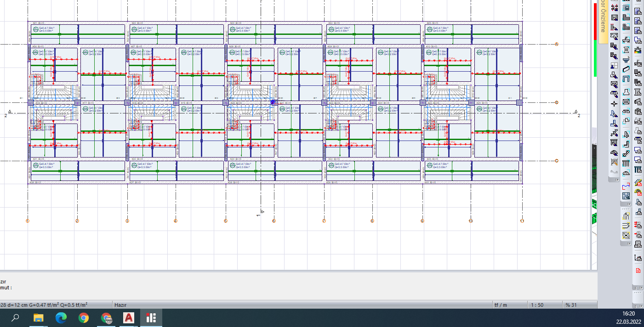
Task: Click the four-point cross node icon
Action: click(x=614, y=103)
